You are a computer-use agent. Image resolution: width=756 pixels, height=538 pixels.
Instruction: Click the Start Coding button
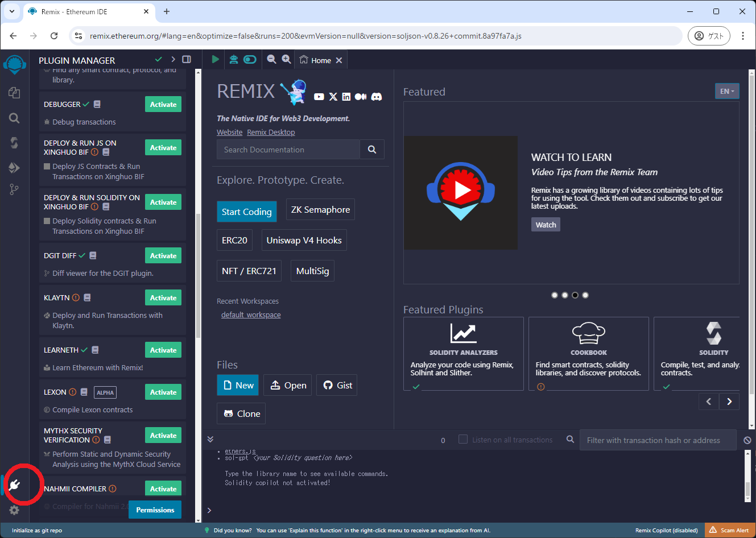click(246, 212)
